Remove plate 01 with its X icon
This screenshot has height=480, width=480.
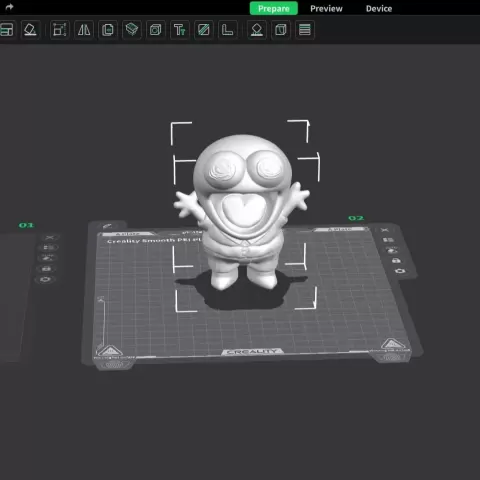tap(50, 237)
